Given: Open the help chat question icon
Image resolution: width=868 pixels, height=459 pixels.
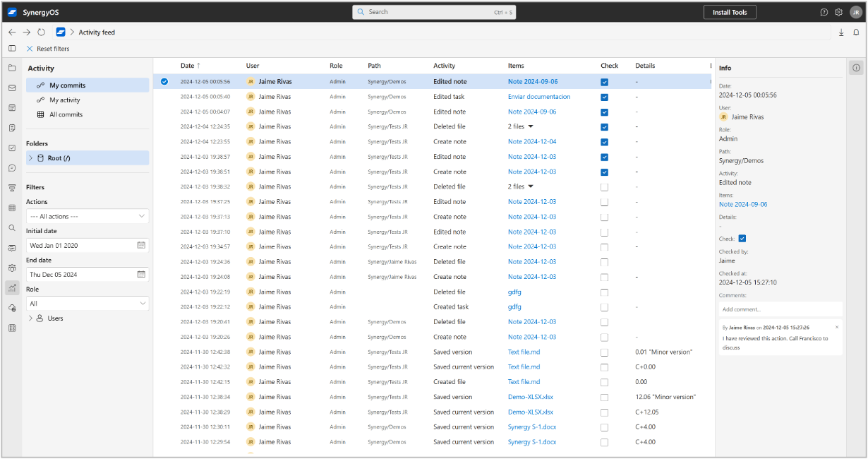Looking at the screenshot, I should pos(824,12).
